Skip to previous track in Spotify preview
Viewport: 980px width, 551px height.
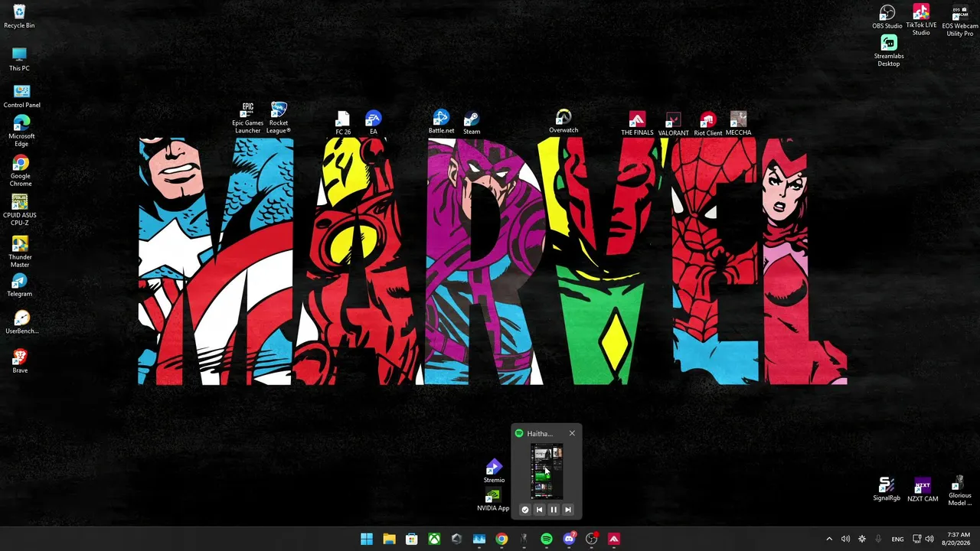(539, 510)
